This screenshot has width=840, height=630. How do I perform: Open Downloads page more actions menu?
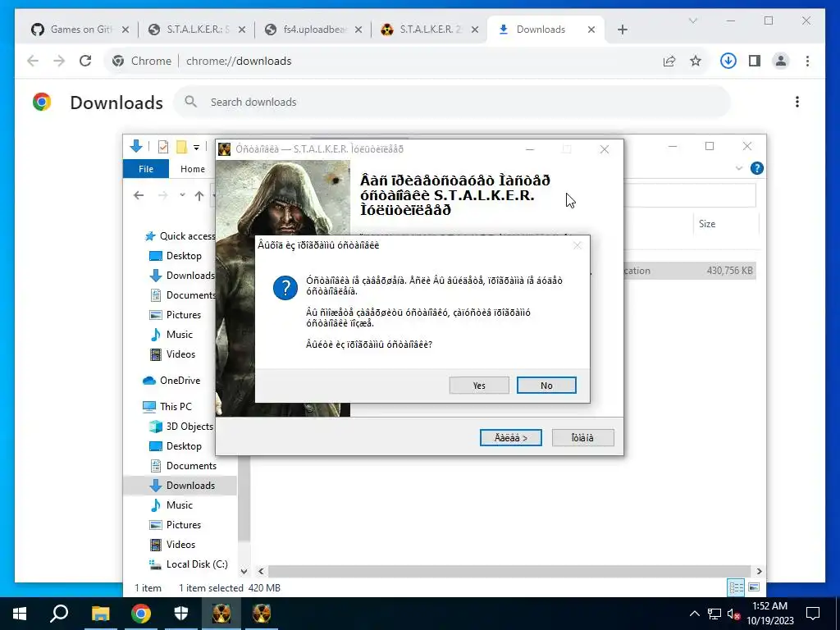tap(797, 102)
